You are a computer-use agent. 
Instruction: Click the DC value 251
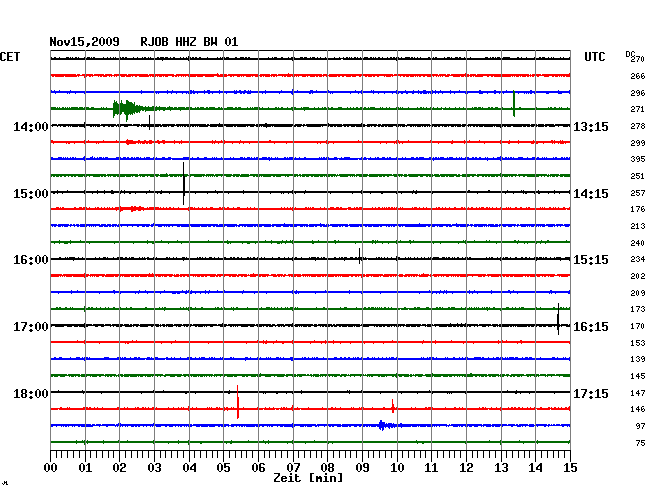pos(638,177)
